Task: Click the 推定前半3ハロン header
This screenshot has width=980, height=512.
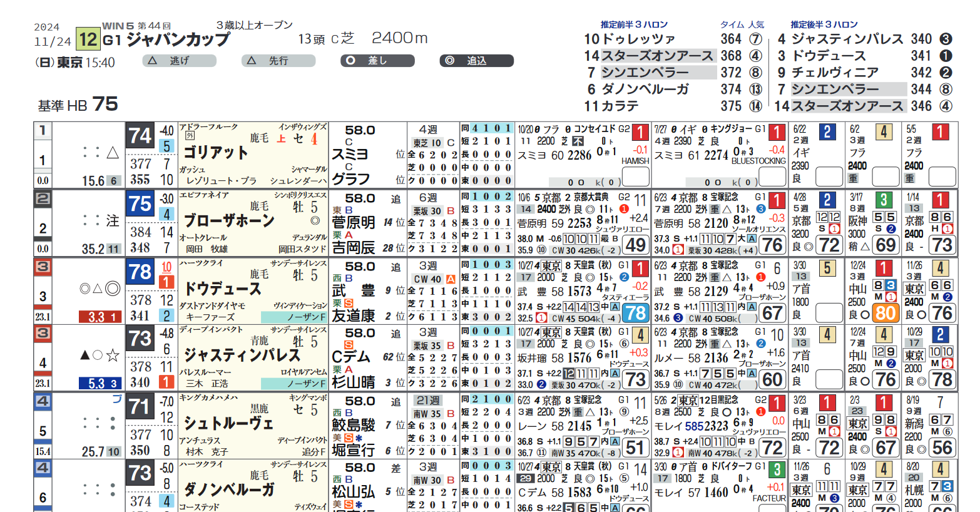Action: click(634, 24)
